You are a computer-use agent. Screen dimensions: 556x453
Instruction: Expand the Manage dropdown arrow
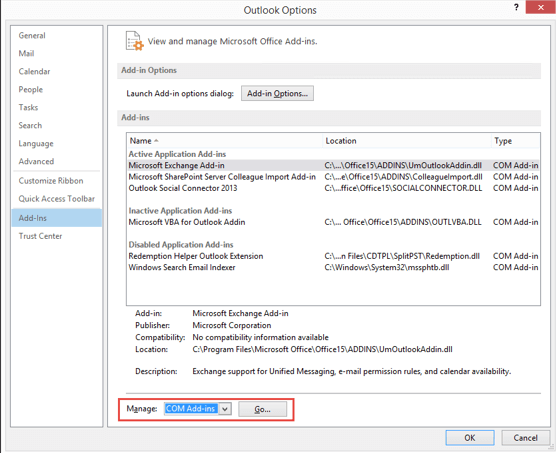224,409
